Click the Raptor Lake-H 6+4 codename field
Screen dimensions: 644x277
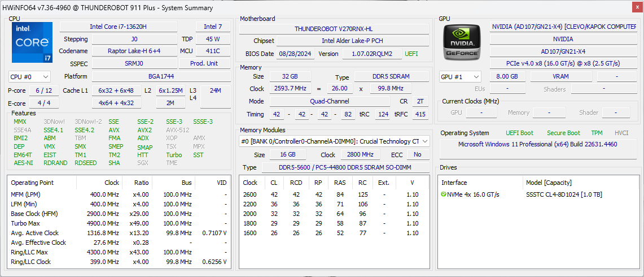coord(134,51)
